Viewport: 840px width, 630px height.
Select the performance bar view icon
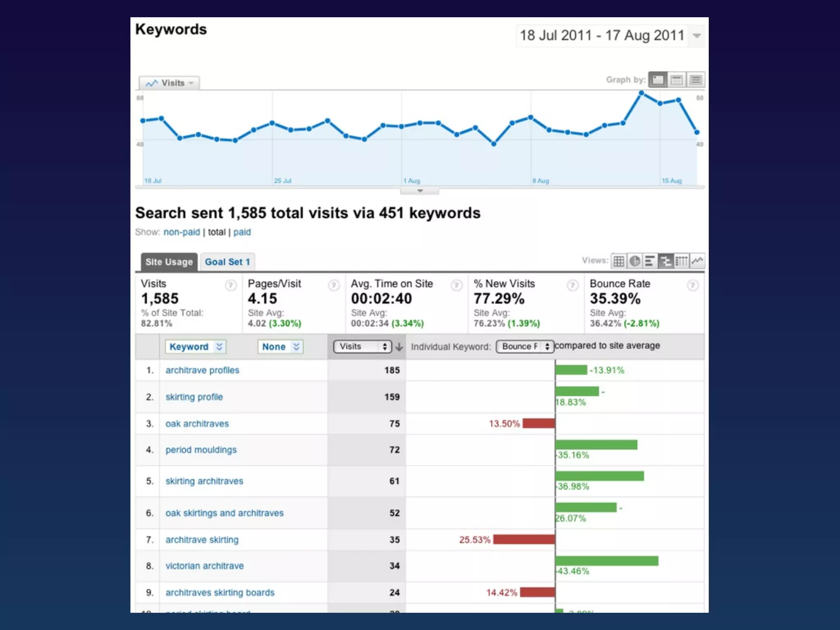(x=650, y=261)
